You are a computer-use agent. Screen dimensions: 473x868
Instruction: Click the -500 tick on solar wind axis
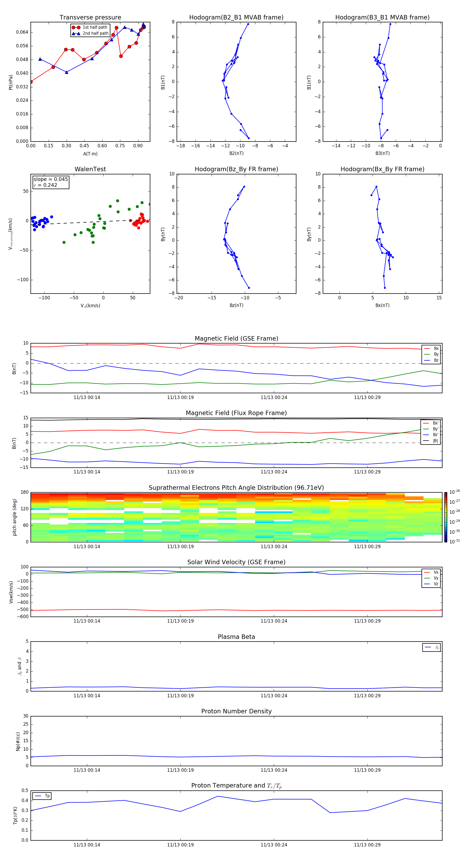click(23, 609)
